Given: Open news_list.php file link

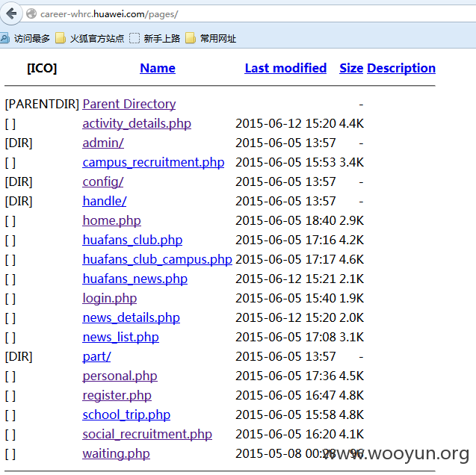Looking at the screenshot, I should point(120,338).
